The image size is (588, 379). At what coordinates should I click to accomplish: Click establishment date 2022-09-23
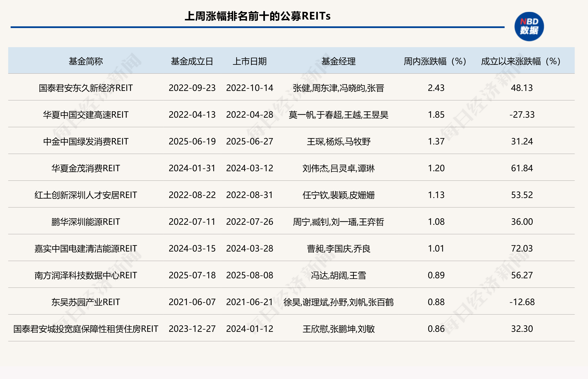point(192,88)
